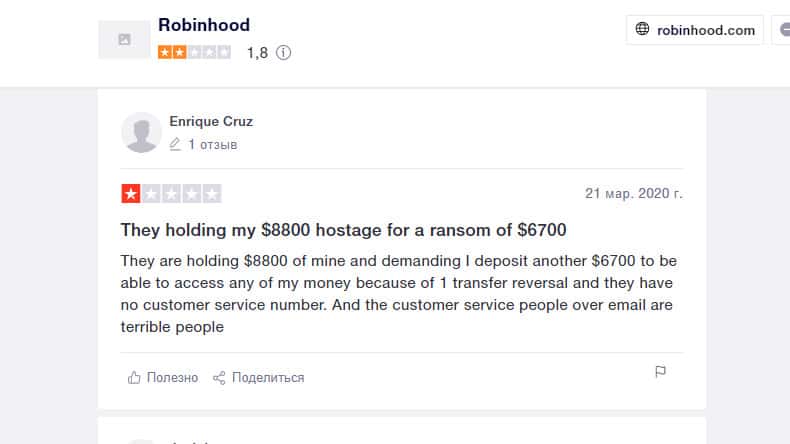Image resolution: width=790 pixels, height=444 pixels.
Task: Click the 1,8 TrustScore number
Action: (x=257, y=53)
